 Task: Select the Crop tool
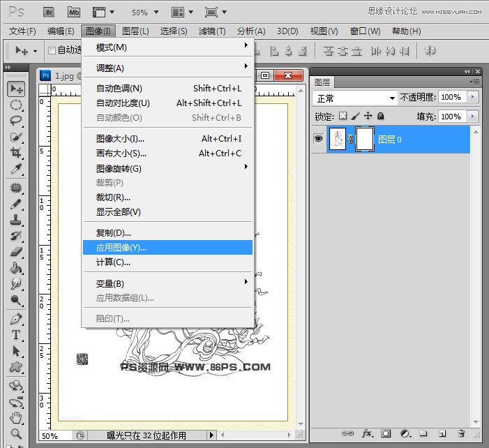tap(16, 153)
